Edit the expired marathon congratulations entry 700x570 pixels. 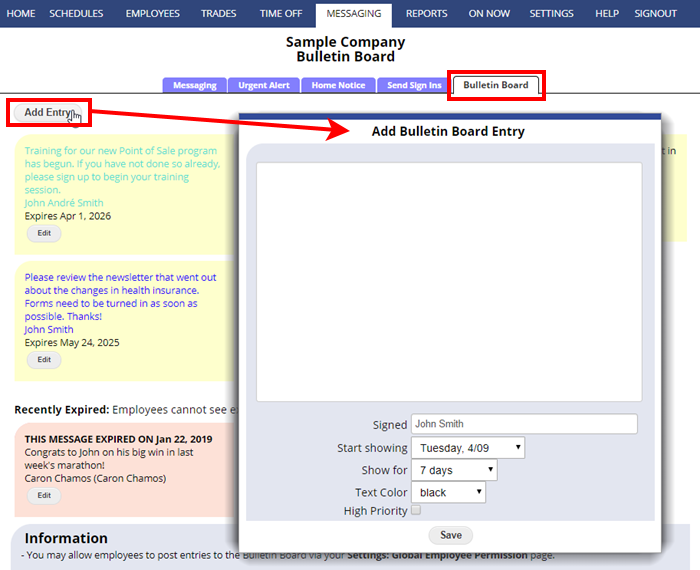pyautogui.click(x=43, y=495)
